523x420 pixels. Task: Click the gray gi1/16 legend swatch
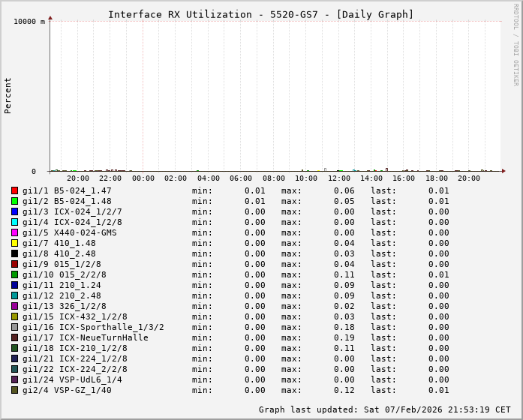(14, 327)
